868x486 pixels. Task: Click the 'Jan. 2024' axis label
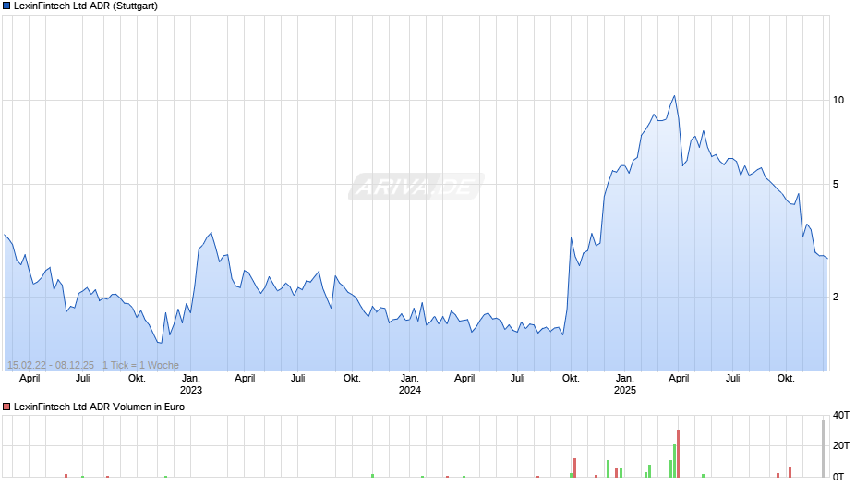(410, 384)
